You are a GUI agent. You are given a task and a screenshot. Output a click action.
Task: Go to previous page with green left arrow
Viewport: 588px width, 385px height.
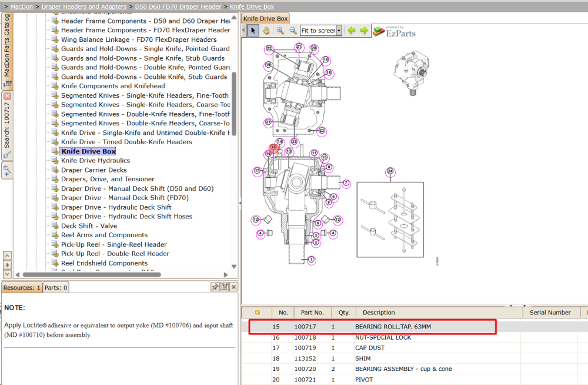[352, 31]
